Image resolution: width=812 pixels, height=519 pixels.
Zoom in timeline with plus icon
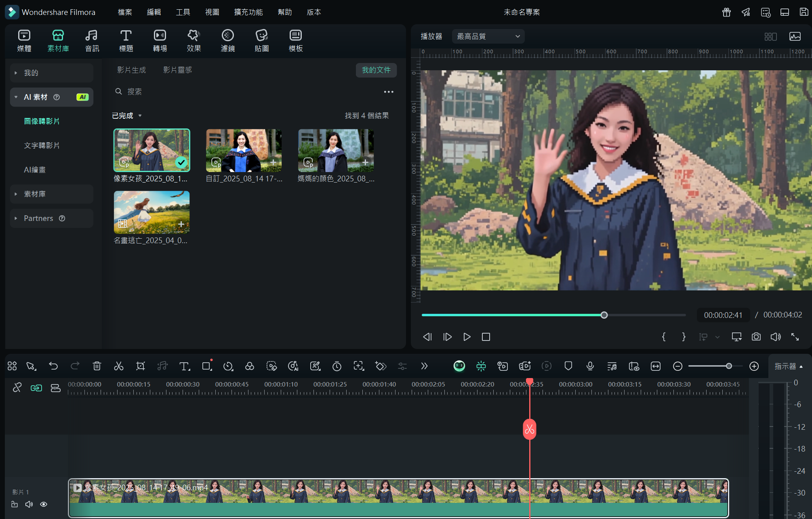point(754,366)
